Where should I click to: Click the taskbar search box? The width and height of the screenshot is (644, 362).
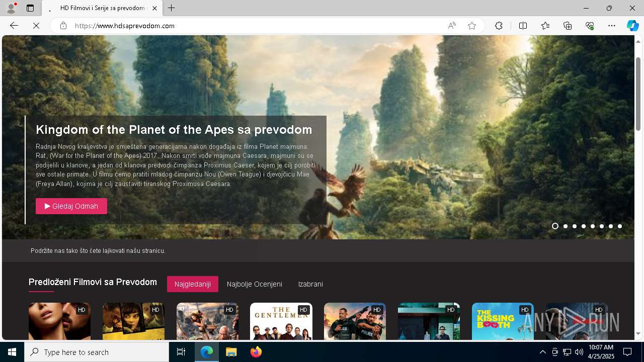pyautogui.click(x=97, y=352)
